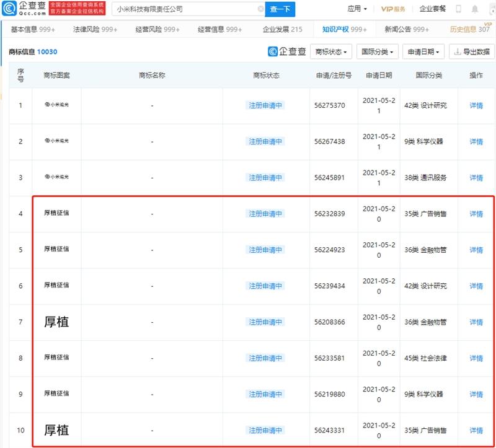The image size is (496, 448).
Task: Click the Qcc.com logo icon
Action: click(x=11, y=9)
